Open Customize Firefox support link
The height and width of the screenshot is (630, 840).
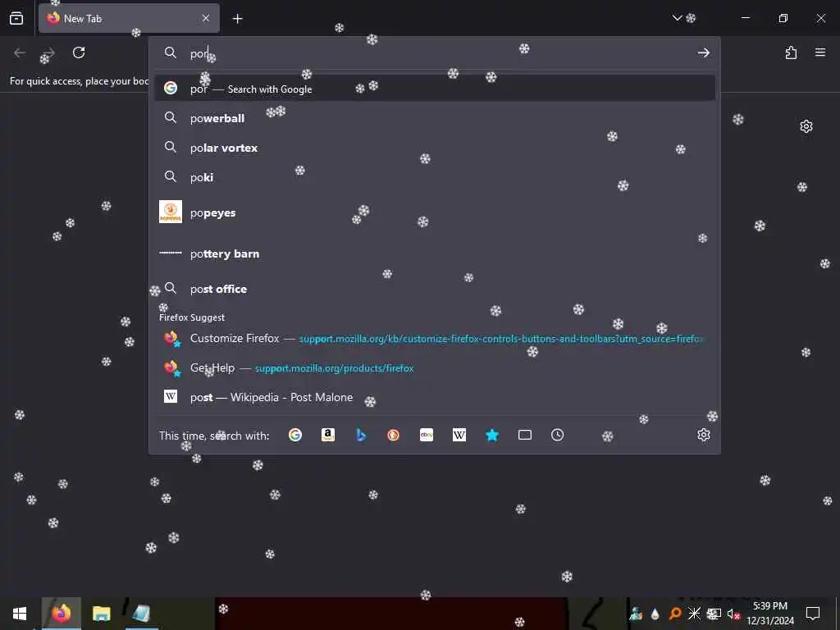pos(435,339)
